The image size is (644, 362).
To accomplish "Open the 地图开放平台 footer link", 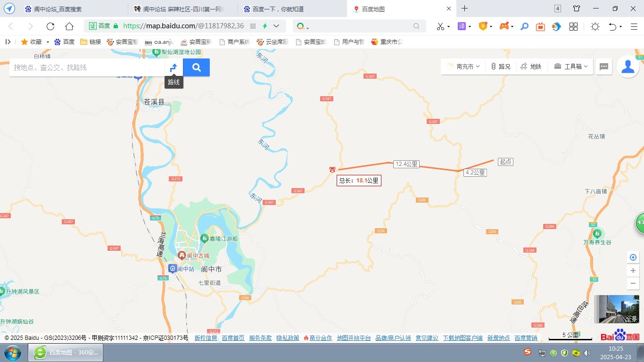I will click(354, 338).
